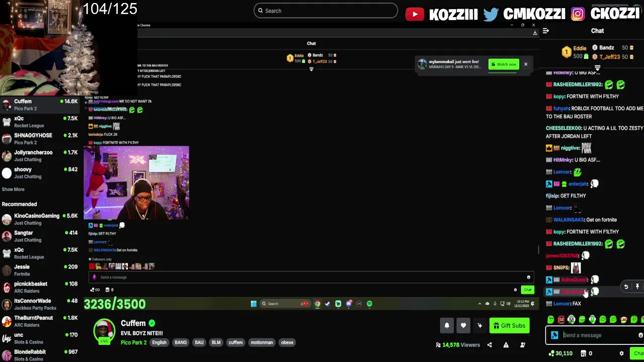Screen dimensions: 644x362
Task: Open shoovy channel in sidebar
Action: coord(40,173)
